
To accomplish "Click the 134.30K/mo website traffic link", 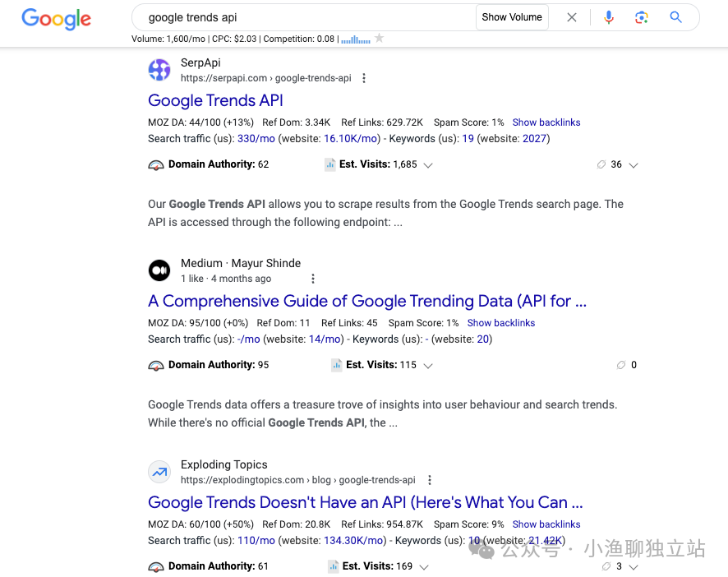I will [x=354, y=540].
